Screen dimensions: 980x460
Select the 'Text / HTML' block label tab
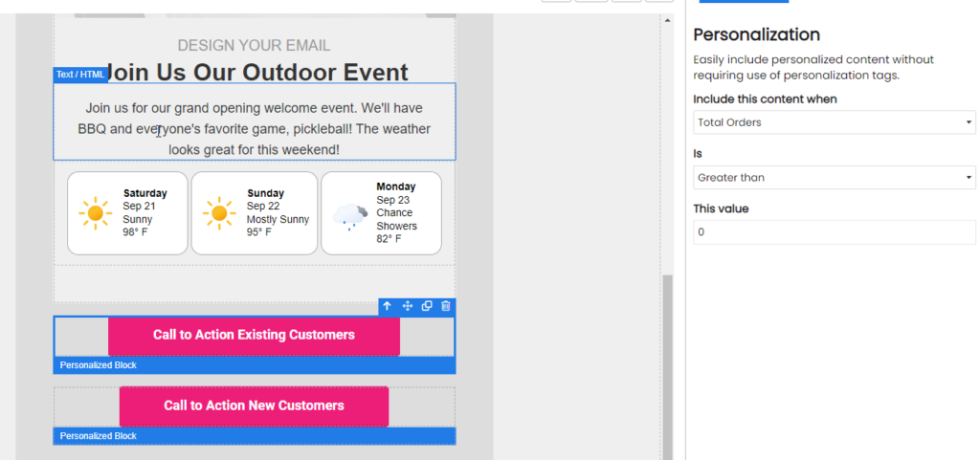coord(80,74)
